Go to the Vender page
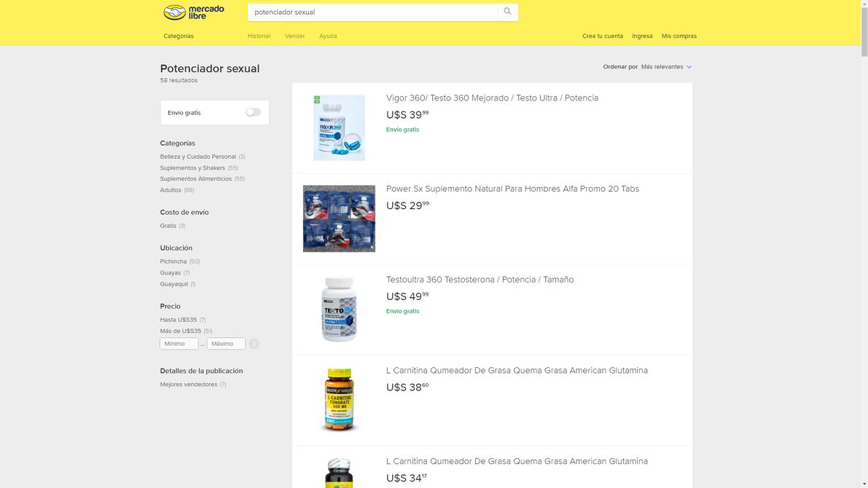The image size is (868, 488). [x=294, y=36]
